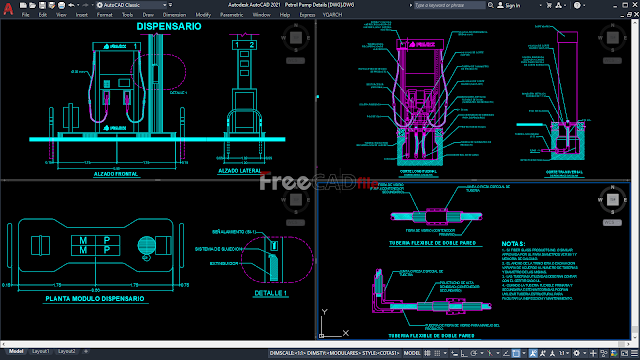
Task: Open snap mode settings dropdown arrow
Action: tap(445, 353)
